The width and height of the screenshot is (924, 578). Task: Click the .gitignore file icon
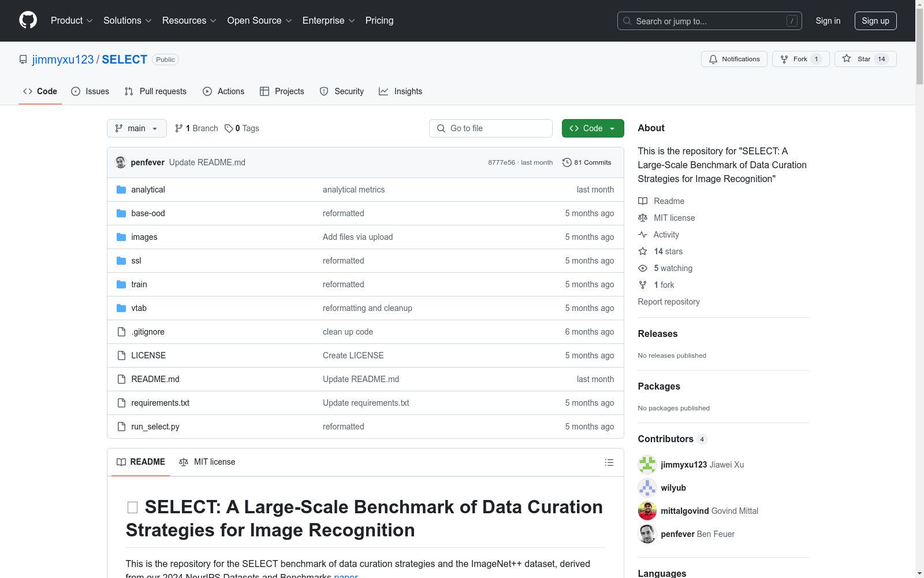[x=121, y=332]
